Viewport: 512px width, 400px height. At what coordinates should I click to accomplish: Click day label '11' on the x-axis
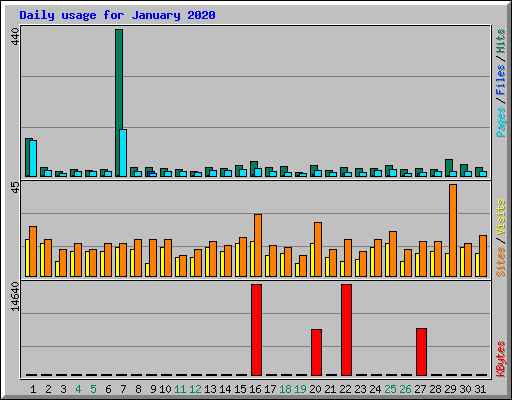[x=180, y=389]
